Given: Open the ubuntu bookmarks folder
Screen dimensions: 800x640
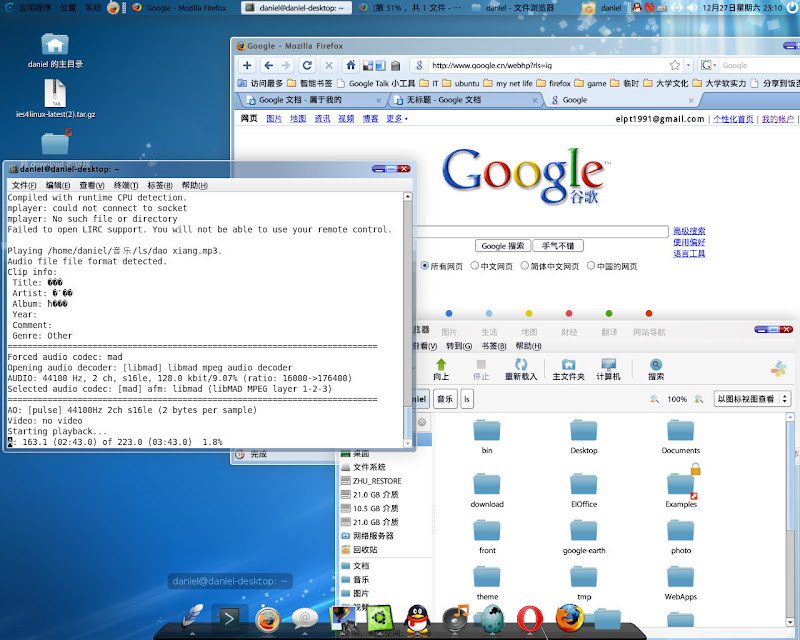Looking at the screenshot, I should point(461,83).
